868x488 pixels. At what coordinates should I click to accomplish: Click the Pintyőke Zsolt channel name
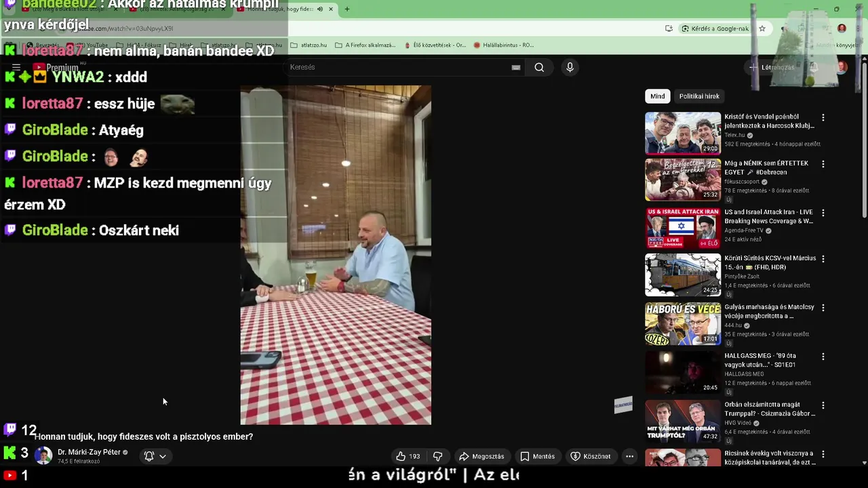[742, 277]
